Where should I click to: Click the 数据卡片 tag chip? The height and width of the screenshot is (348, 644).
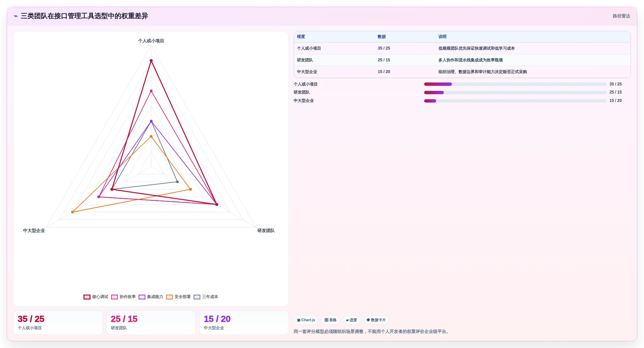(376, 320)
